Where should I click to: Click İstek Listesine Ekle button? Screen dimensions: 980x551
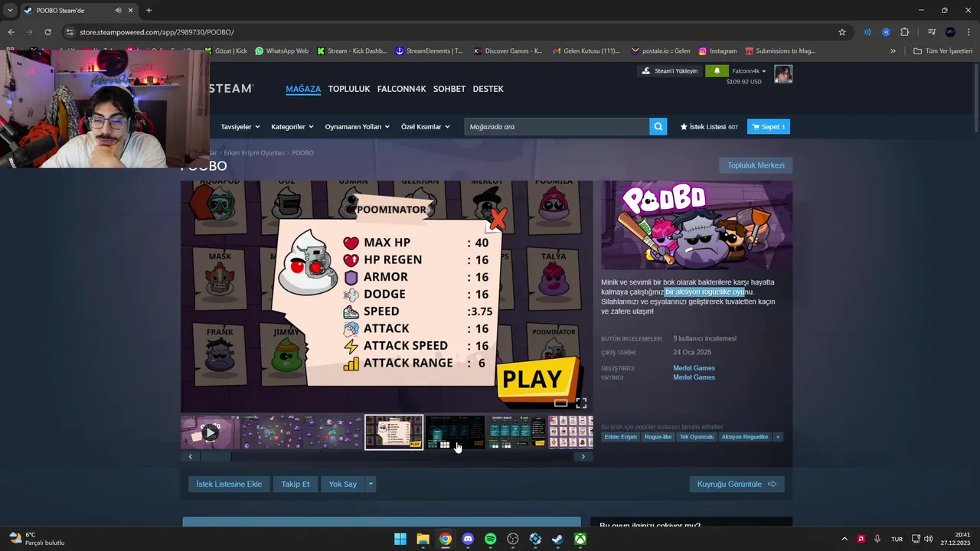229,484
